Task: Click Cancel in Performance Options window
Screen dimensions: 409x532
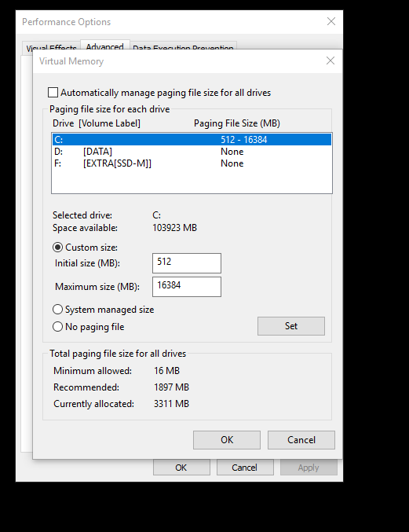Action: 245,468
